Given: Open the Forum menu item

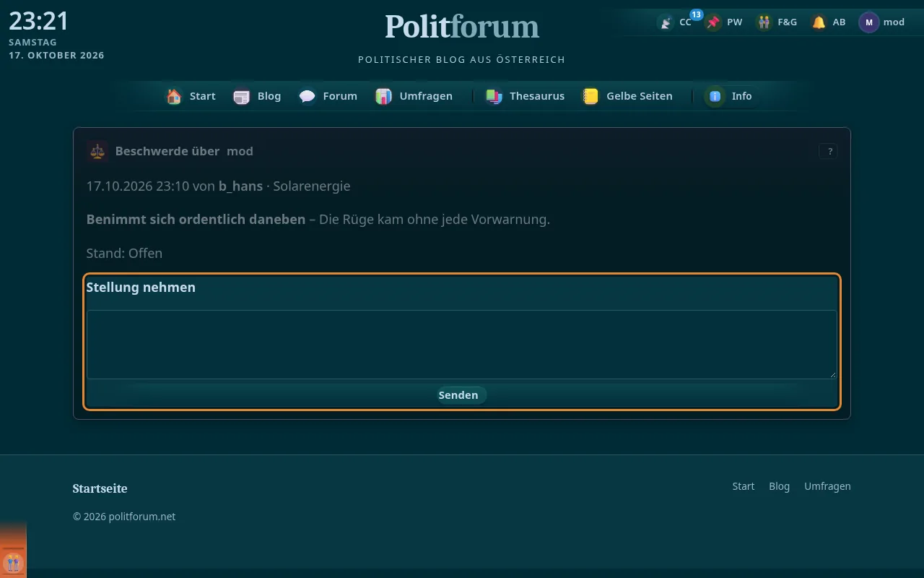Looking at the screenshot, I should pos(329,96).
